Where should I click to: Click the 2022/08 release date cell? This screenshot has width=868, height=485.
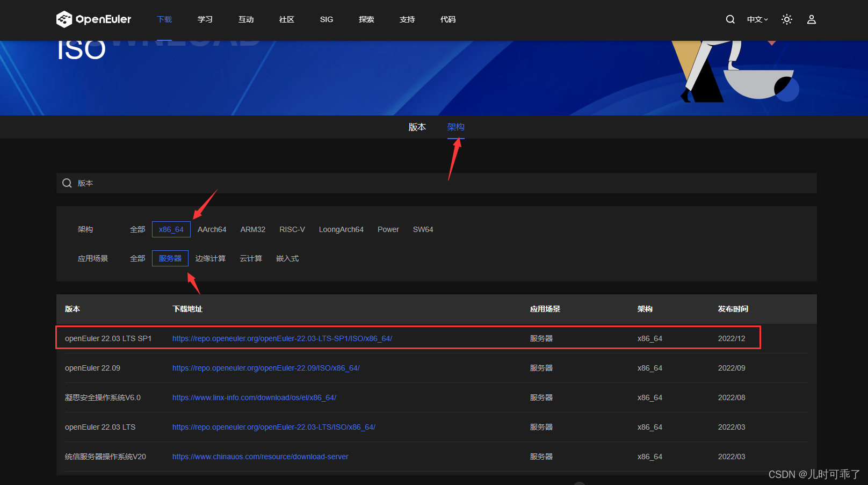click(x=732, y=397)
